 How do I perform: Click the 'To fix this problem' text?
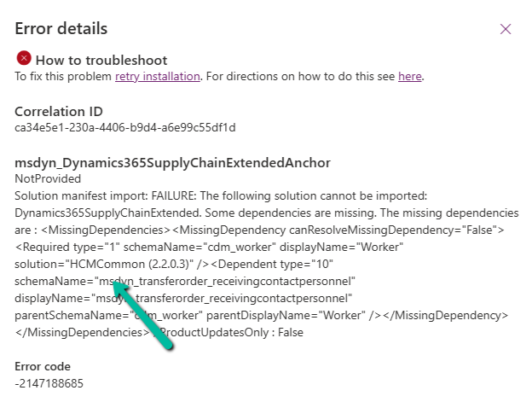point(64,77)
